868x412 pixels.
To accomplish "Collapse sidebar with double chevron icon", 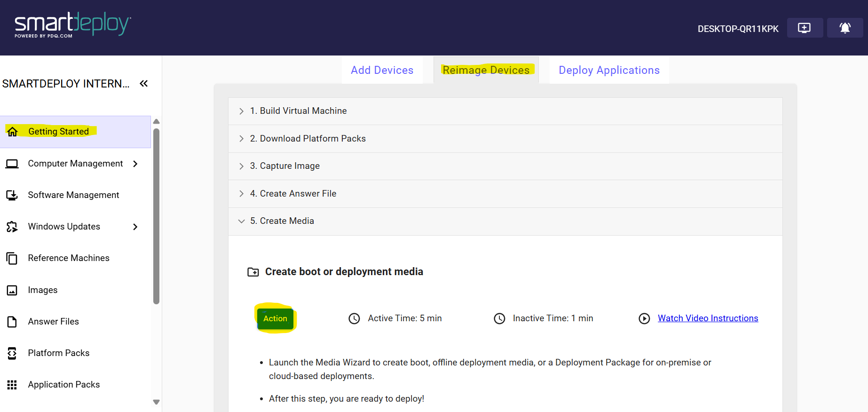I will point(144,84).
